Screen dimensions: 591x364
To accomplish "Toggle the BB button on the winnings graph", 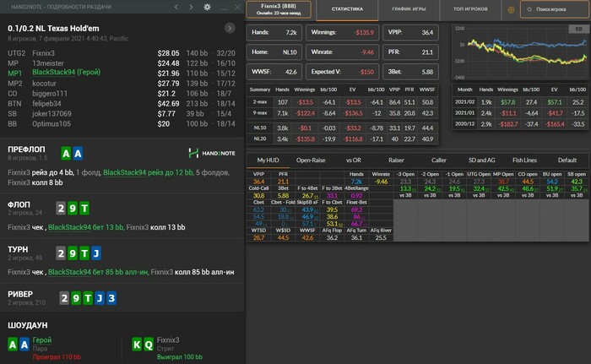I will [578, 29].
